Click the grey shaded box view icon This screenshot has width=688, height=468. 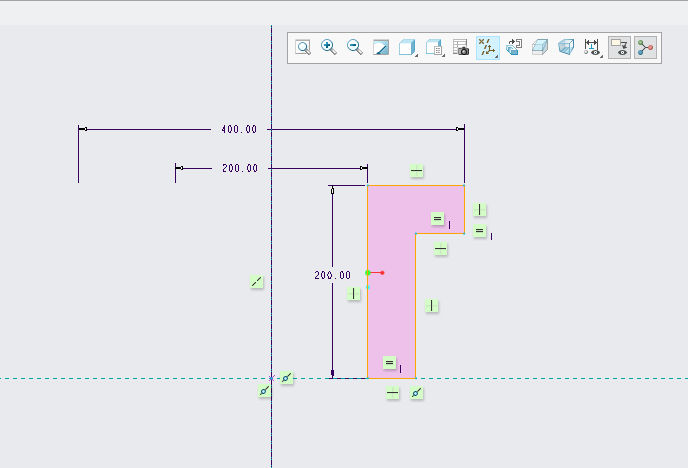(540, 47)
